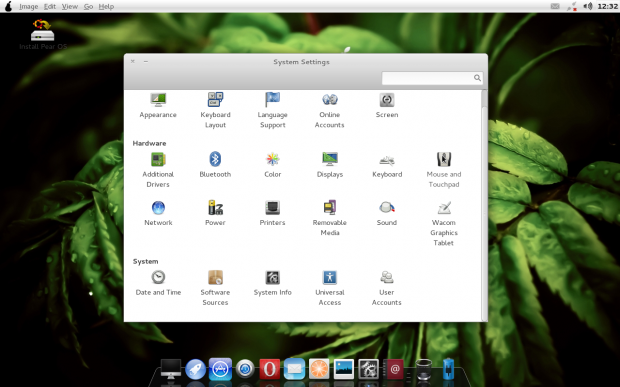The image size is (620, 387).
Task: Open Color settings
Action: click(272, 165)
